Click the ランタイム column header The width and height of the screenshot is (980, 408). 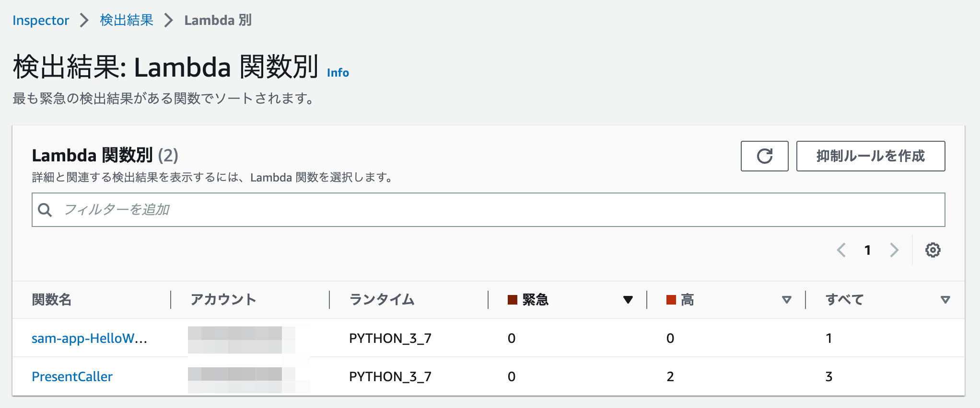pyautogui.click(x=382, y=300)
